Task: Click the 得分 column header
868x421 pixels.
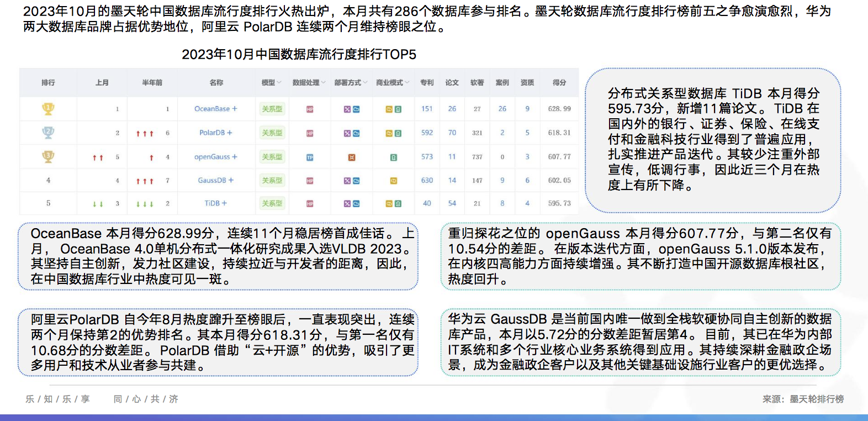Action: (559, 82)
